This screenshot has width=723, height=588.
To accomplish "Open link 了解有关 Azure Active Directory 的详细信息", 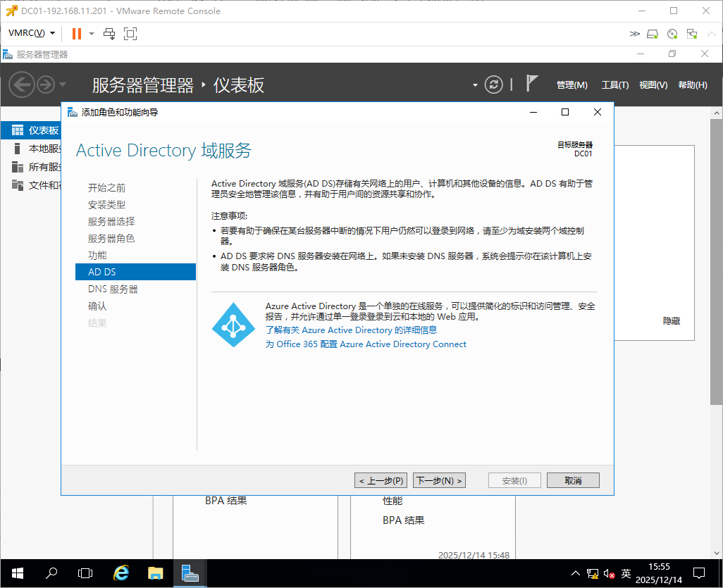I will [351, 330].
